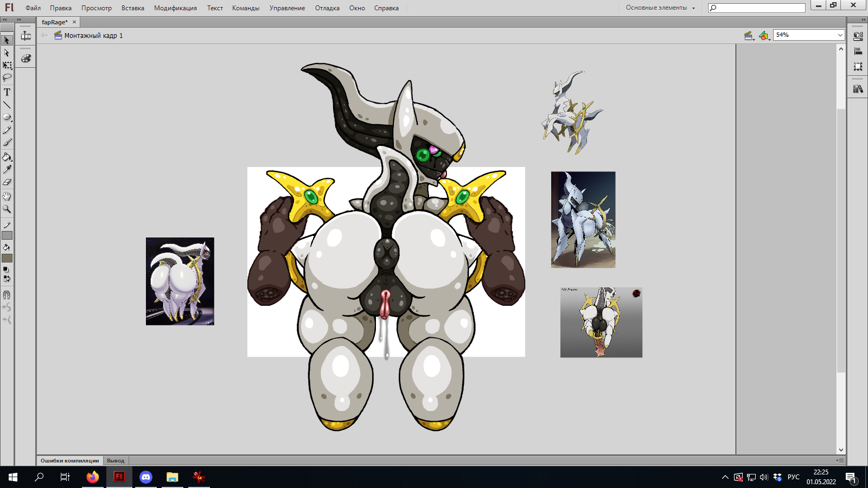Switch to Ошибки компиляции tab
This screenshot has height=488, width=868.
(69, 460)
